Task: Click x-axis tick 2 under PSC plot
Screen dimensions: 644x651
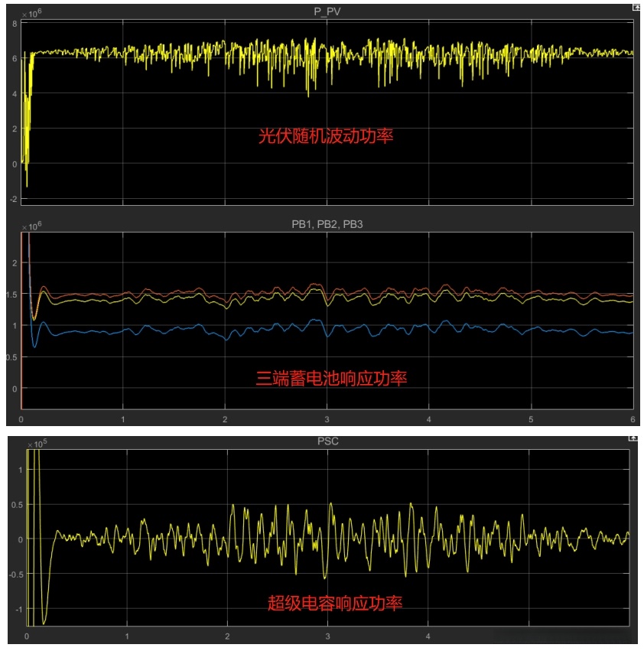Action: (x=227, y=636)
